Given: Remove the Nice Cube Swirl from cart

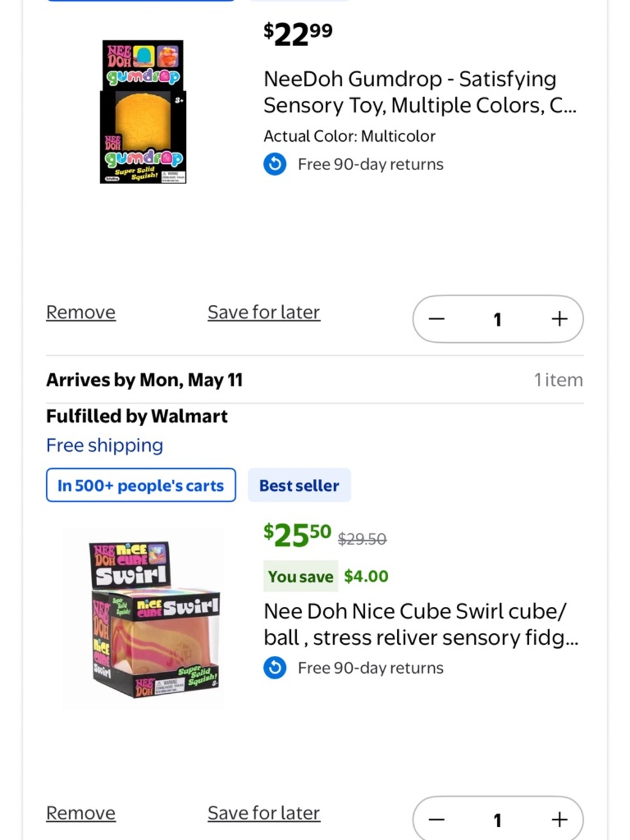Looking at the screenshot, I should click(x=81, y=814).
